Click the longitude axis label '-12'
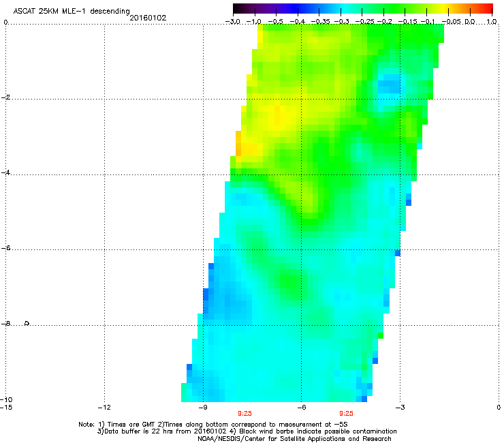This screenshot has height=443, width=504. pos(104,408)
